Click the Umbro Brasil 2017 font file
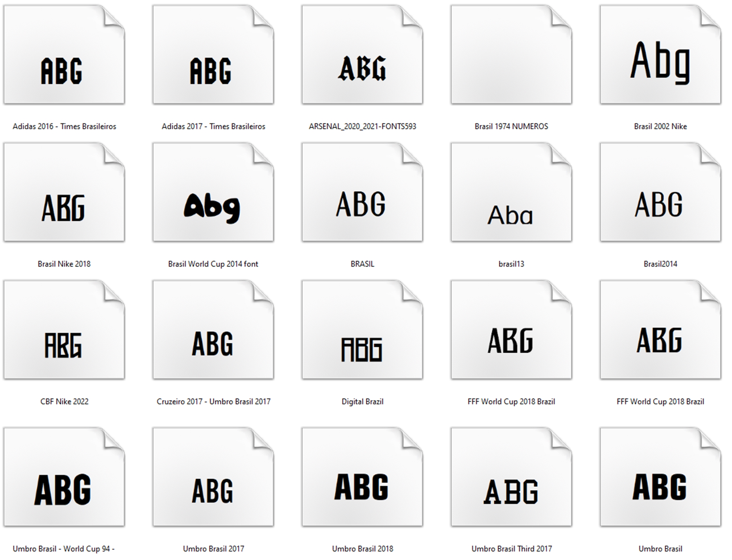The image size is (732, 560). click(x=213, y=477)
